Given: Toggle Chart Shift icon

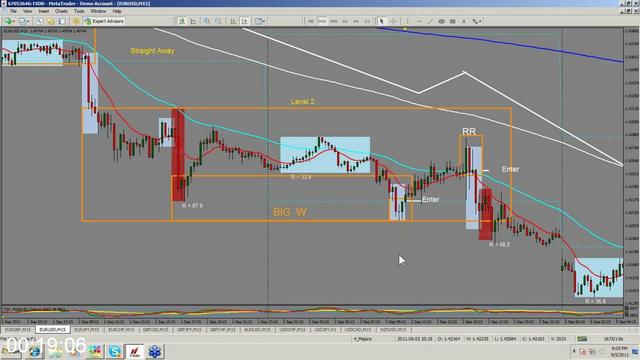Looking at the screenshot, I should coord(244,21).
